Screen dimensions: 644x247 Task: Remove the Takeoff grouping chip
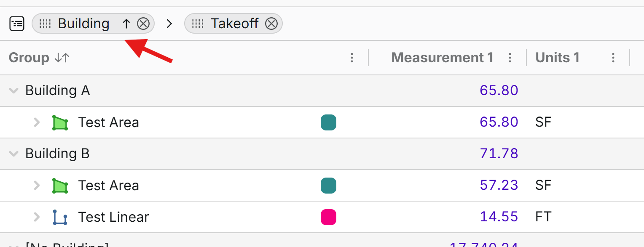point(271,24)
